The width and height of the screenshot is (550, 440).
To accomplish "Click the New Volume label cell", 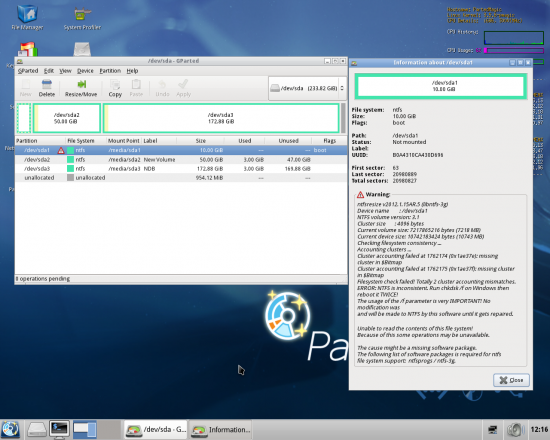I will click(160, 160).
